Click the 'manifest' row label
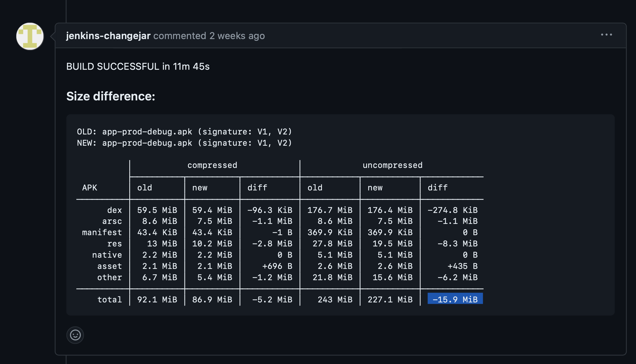Image resolution: width=636 pixels, height=364 pixels. [x=102, y=233]
